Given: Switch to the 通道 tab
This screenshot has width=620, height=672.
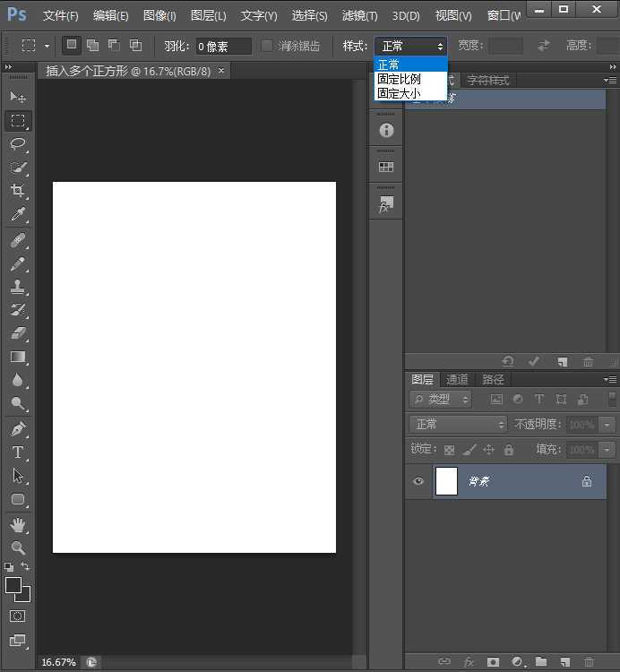Looking at the screenshot, I should point(457,379).
